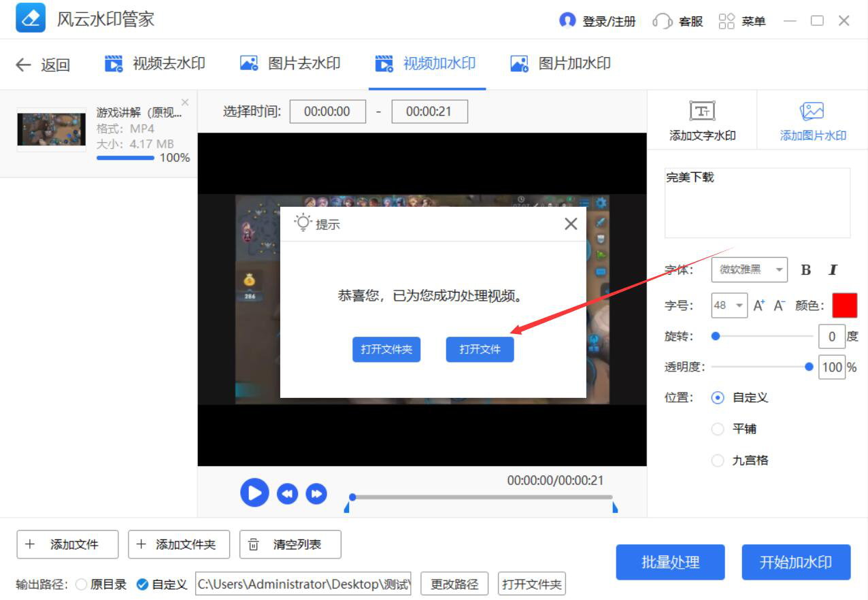Decrease font size with A- icon
This screenshot has width=868, height=600.
pos(780,305)
